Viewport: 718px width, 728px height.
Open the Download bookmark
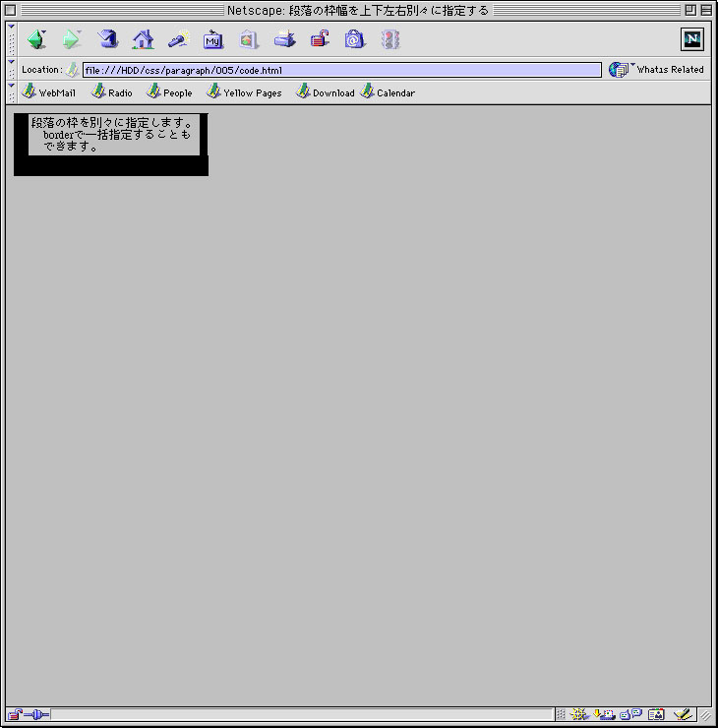326,91
